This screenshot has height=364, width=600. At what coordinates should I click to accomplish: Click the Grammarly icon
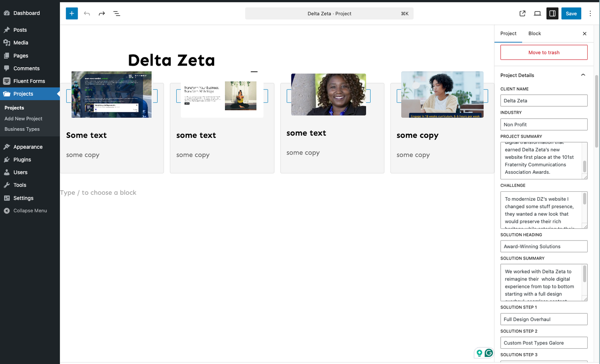coord(489,353)
